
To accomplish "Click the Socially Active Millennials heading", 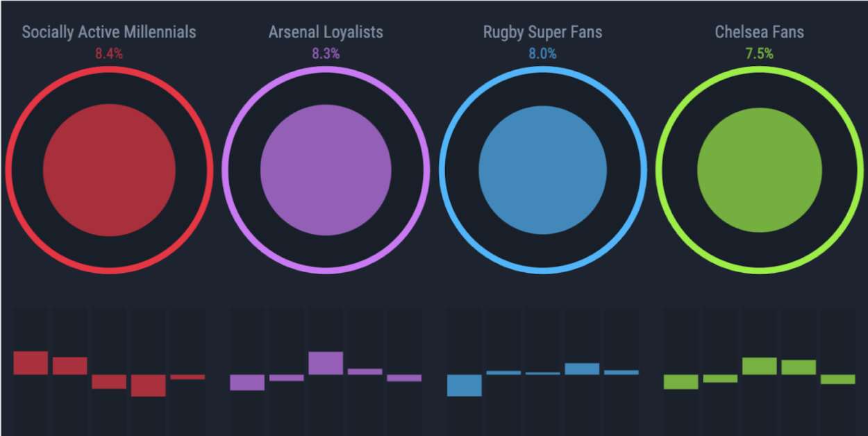I will (x=109, y=32).
